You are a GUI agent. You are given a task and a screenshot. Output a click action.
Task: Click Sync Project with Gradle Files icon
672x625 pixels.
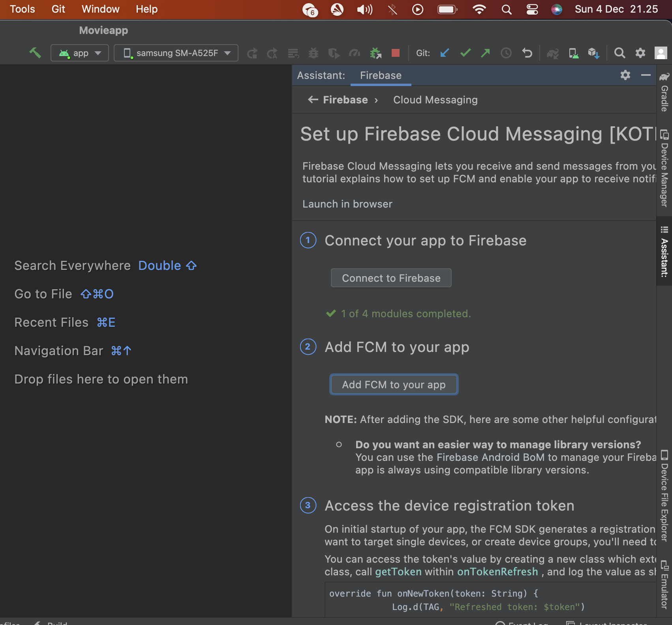pos(553,53)
